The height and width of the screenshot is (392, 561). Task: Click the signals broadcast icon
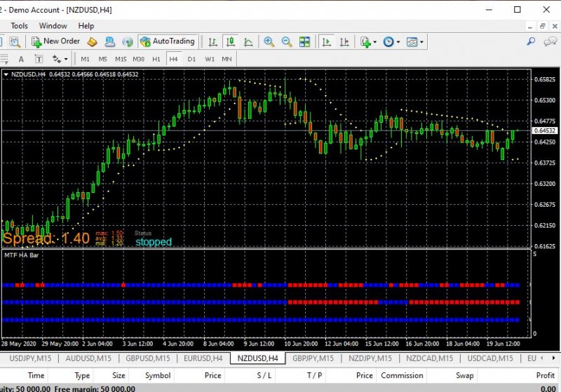coord(128,42)
